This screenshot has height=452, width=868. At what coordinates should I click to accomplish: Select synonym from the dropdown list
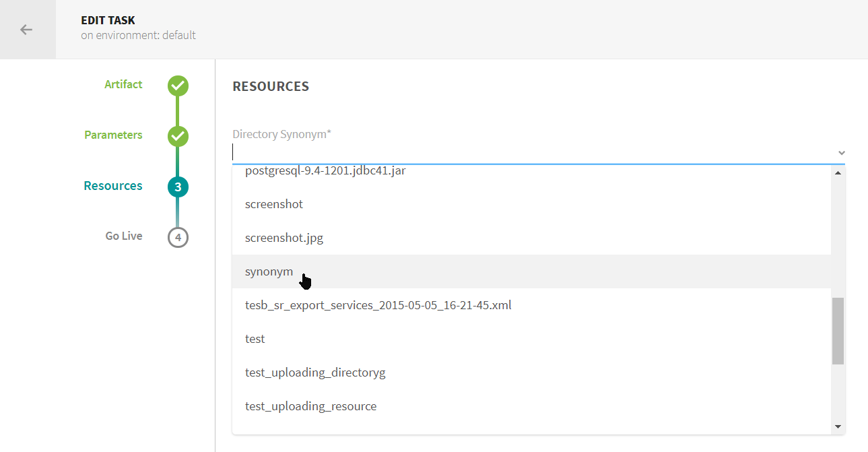[269, 271]
